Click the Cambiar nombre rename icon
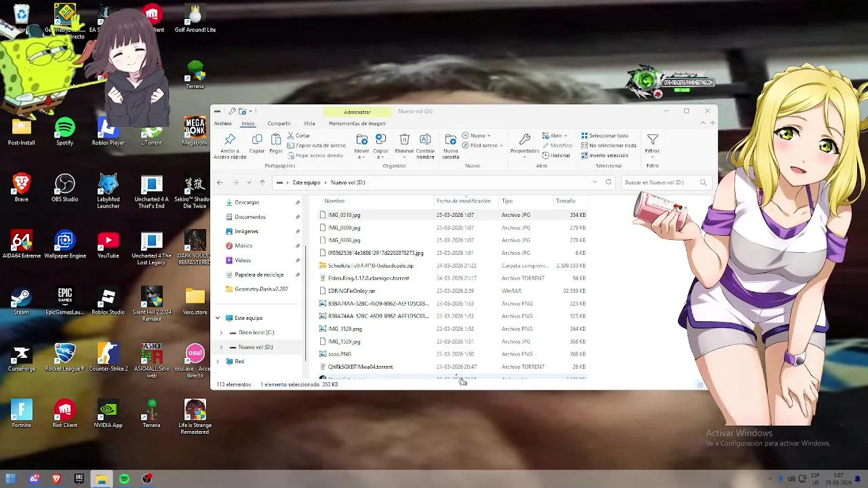868x488 pixels. coord(425,139)
